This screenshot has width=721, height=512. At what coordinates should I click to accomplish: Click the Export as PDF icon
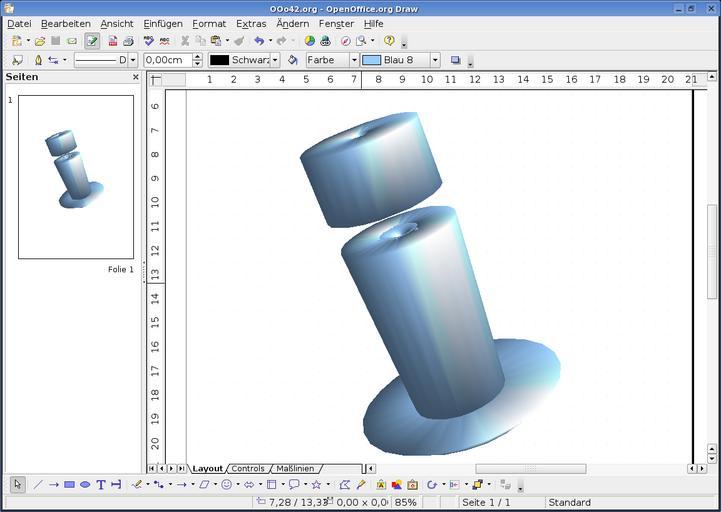113,41
